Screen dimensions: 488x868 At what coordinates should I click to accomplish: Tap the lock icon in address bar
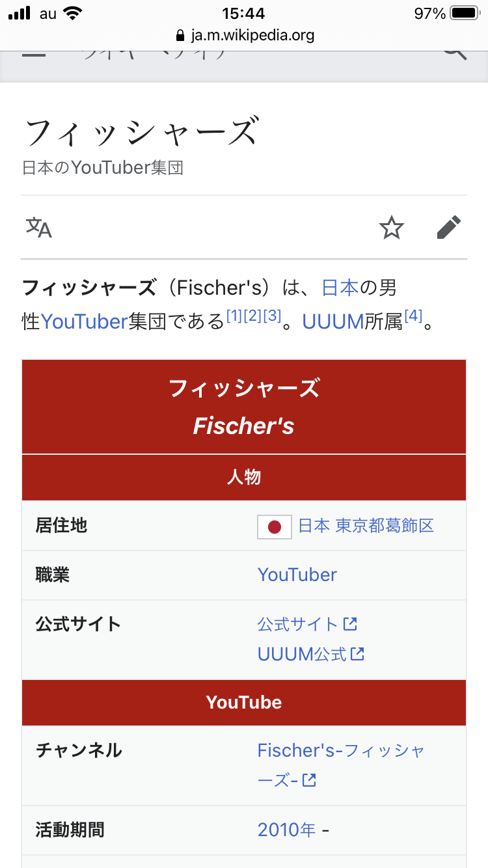click(x=180, y=35)
